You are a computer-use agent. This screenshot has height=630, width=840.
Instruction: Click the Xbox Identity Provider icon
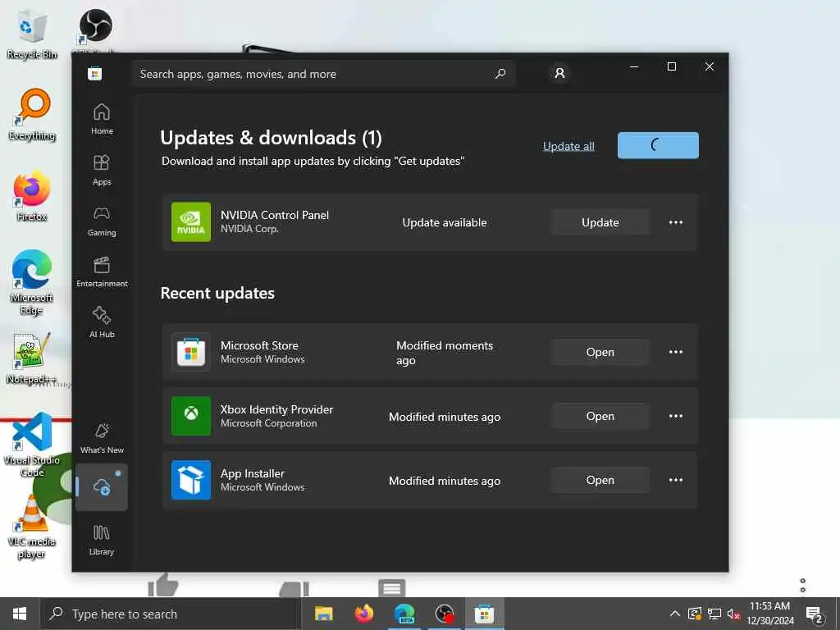coord(191,416)
